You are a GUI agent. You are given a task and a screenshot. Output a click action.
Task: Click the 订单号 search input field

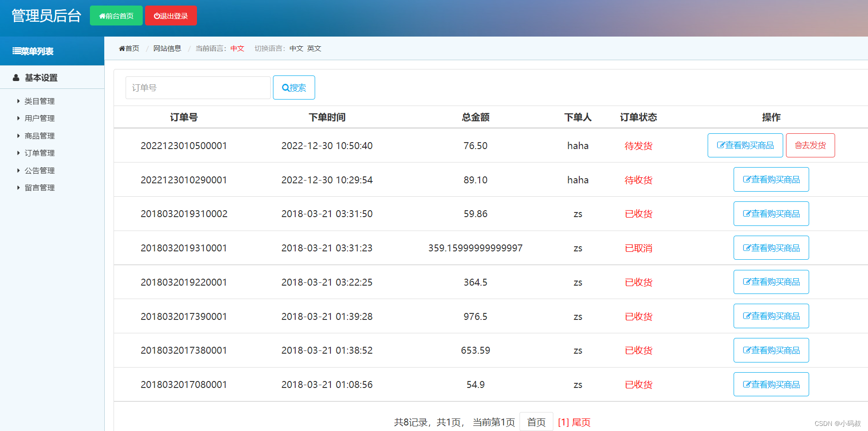[x=198, y=87]
